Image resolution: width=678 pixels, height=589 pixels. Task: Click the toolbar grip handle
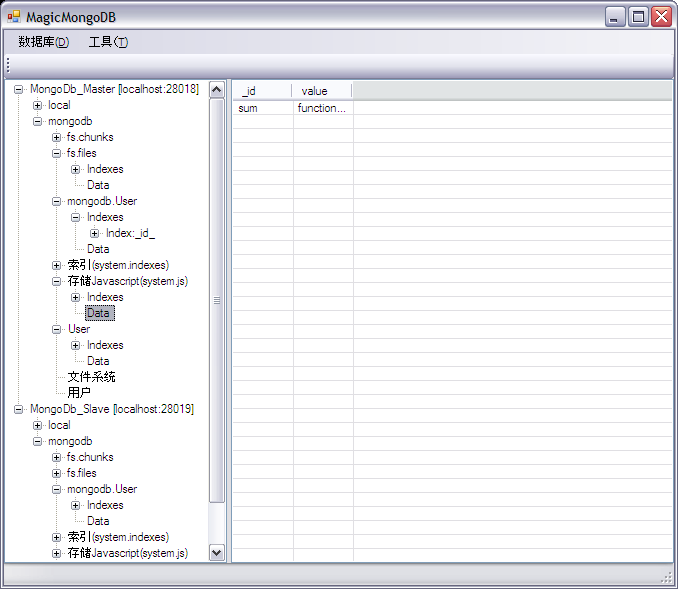click(8, 66)
